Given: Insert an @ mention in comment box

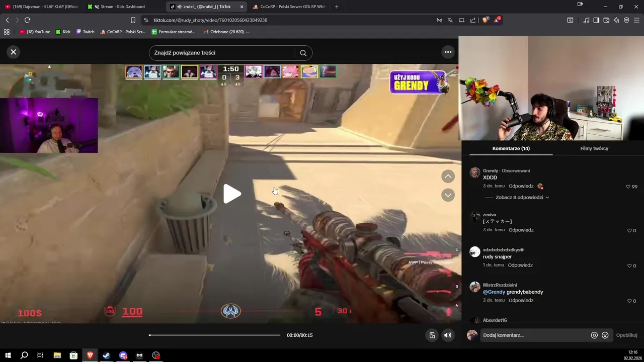Looking at the screenshot, I should (594, 335).
